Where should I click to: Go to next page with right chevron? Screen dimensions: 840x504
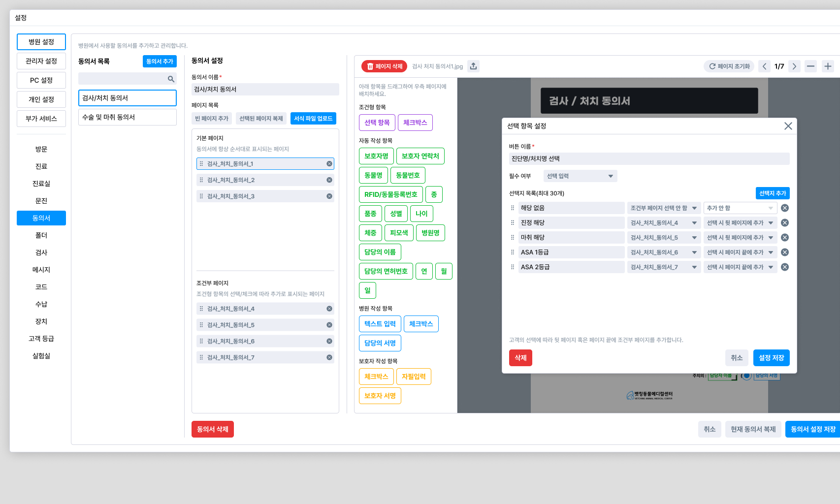(x=794, y=66)
